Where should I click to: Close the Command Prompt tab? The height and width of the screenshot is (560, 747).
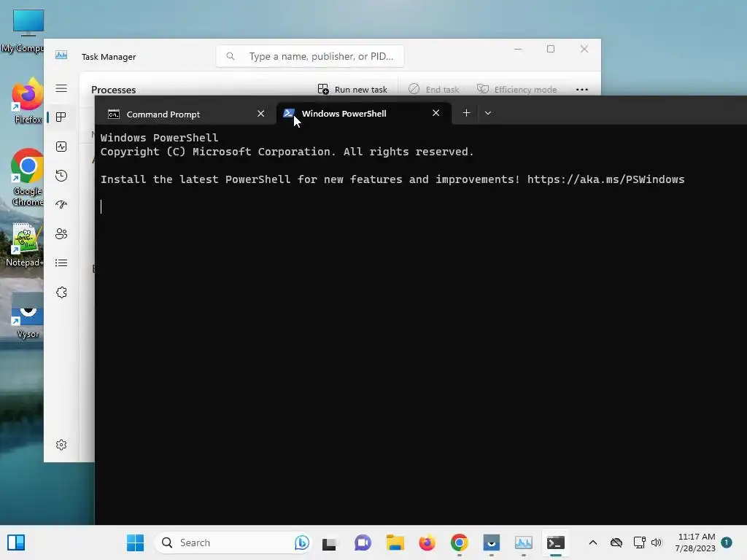coord(260,114)
